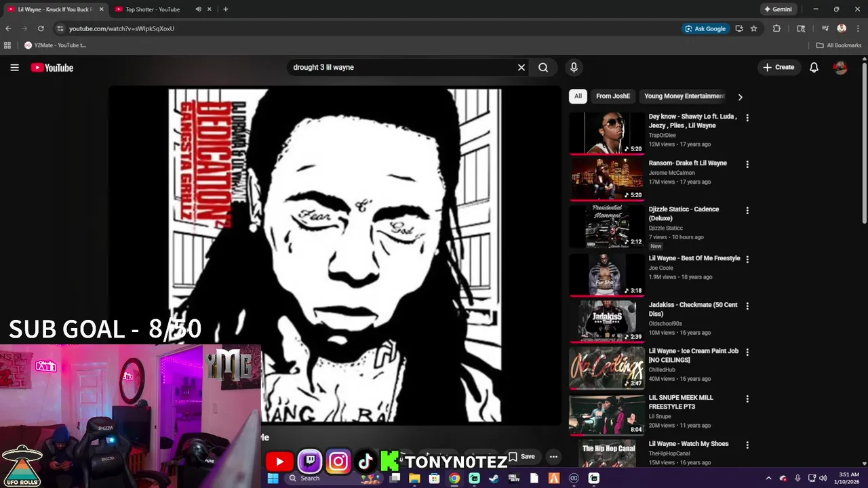Show hidden tray icons chevron
This screenshot has height=488, width=868.
click(768, 478)
